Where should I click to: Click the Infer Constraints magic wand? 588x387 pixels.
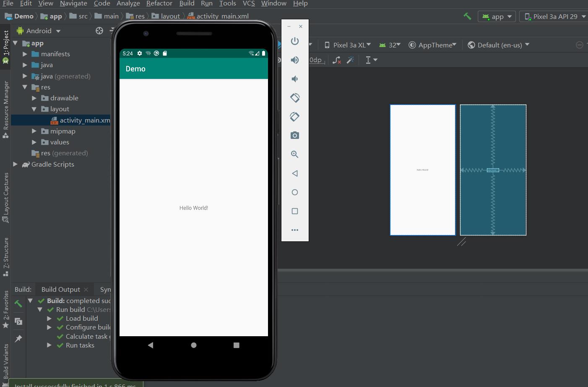[x=350, y=60]
